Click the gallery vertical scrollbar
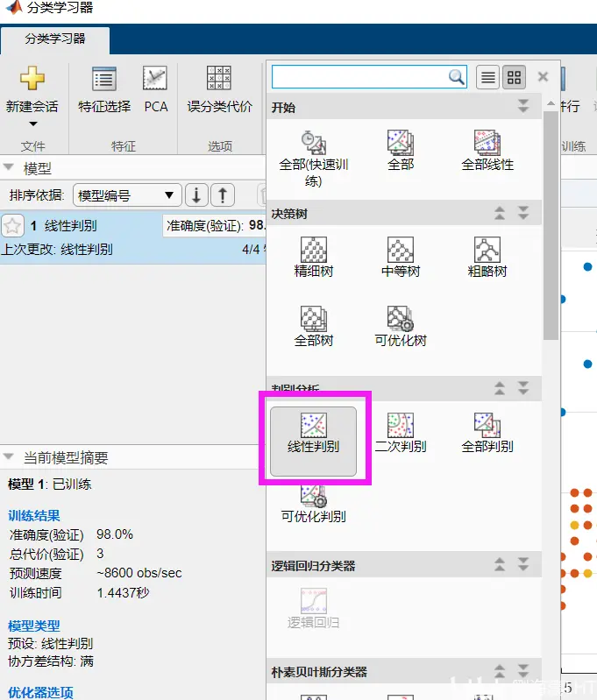597x700 pixels. pyautogui.click(x=551, y=223)
